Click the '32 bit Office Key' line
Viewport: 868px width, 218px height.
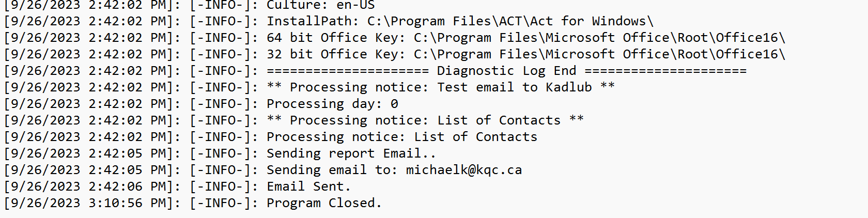coord(395,54)
